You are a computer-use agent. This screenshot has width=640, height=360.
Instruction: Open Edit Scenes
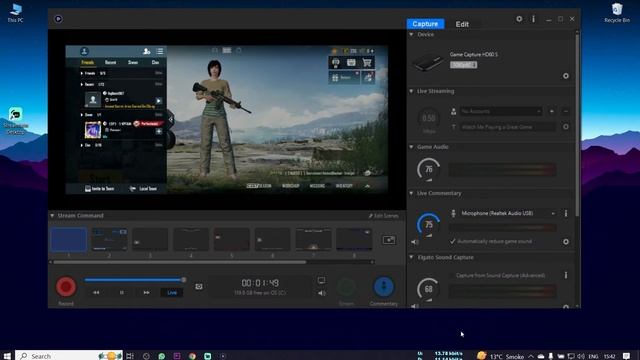pos(384,216)
